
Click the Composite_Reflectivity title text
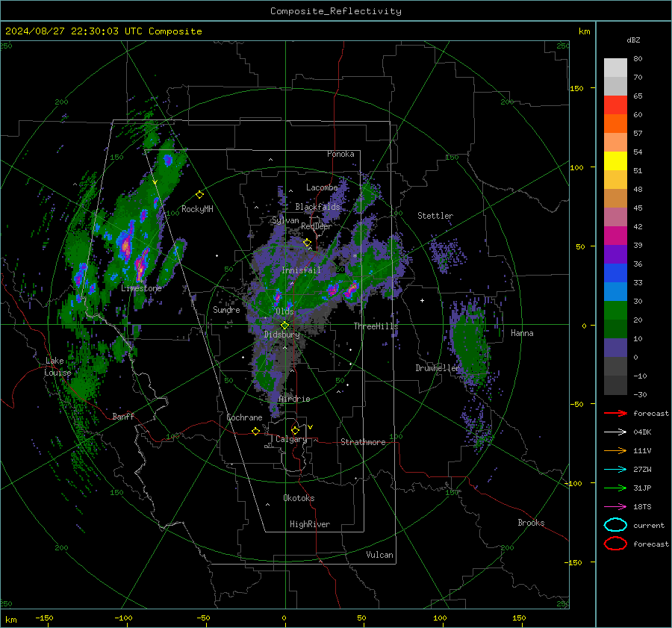tap(336, 11)
